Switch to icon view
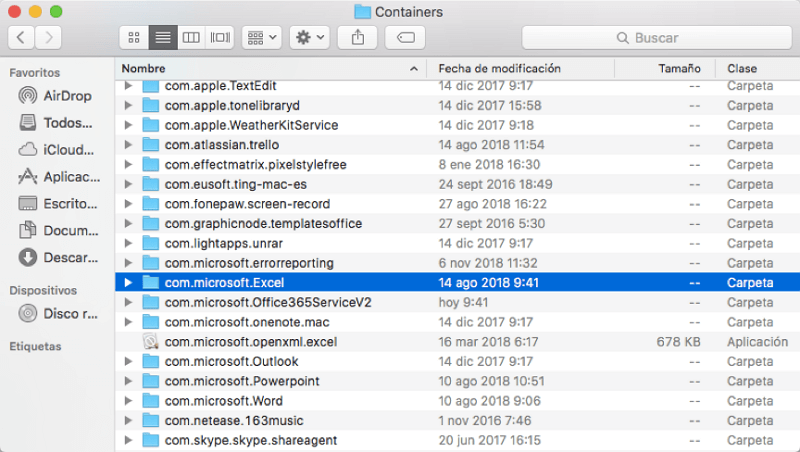The image size is (800, 452). pos(134,38)
